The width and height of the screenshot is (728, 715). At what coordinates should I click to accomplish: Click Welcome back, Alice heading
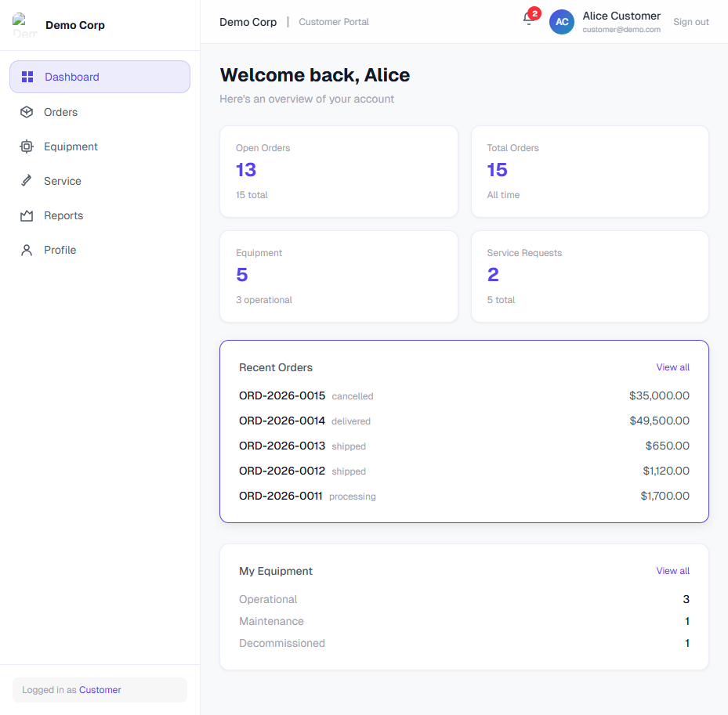point(315,75)
